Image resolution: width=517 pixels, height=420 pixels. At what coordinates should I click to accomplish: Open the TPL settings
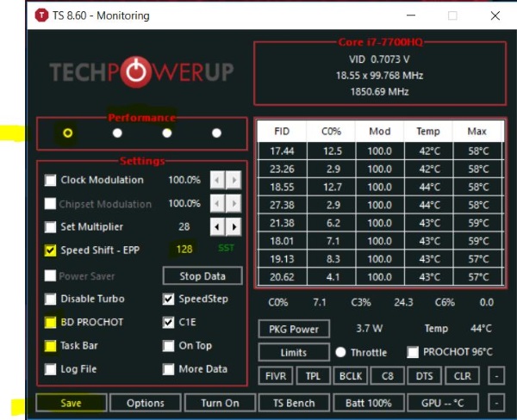click(314, 375)
